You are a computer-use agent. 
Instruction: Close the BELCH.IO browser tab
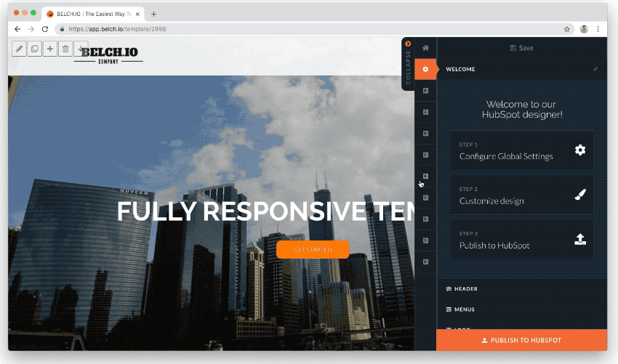(x=137, y=15)
